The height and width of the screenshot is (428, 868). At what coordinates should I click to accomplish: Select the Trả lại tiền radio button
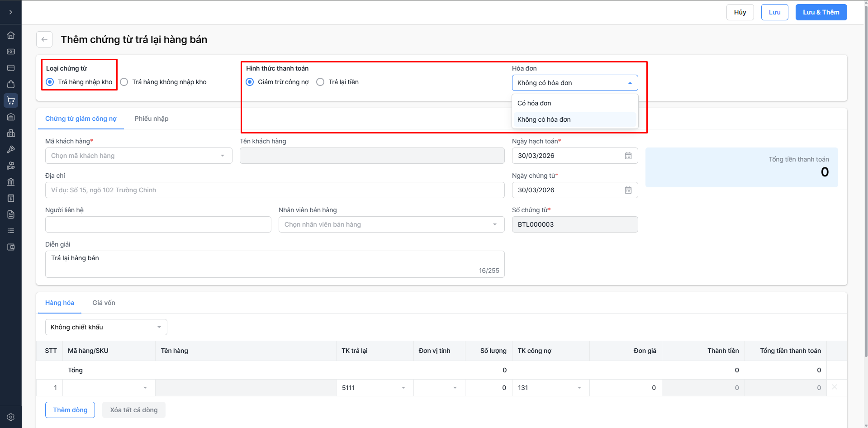point(320,82)
